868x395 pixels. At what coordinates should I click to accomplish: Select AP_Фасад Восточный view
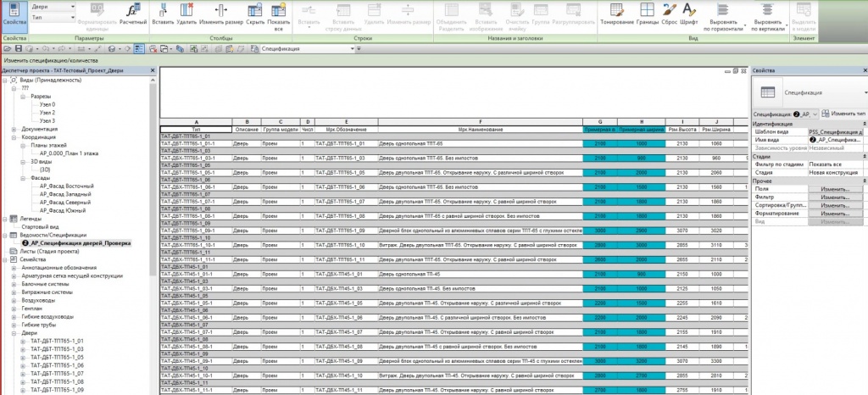[x=67, y=186]
